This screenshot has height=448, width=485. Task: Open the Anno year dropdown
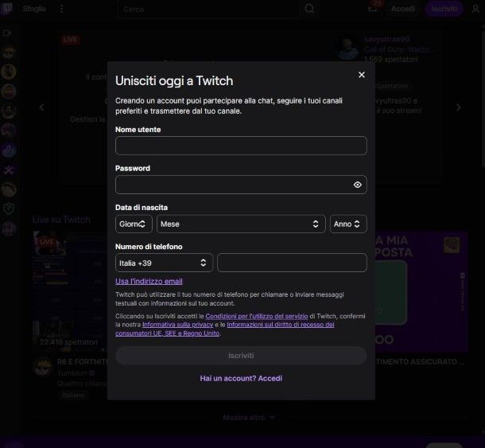348,224
